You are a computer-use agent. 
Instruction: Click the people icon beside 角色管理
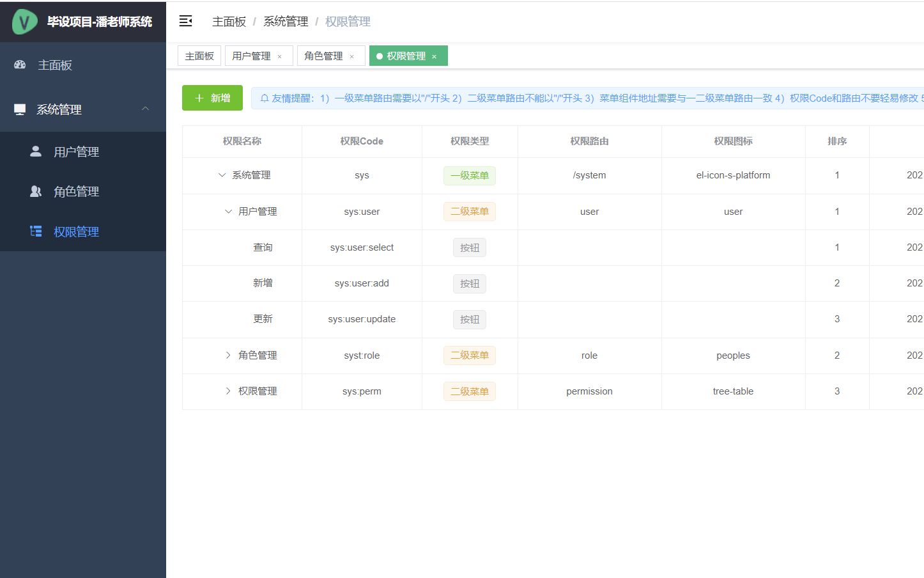coord(36,191)
